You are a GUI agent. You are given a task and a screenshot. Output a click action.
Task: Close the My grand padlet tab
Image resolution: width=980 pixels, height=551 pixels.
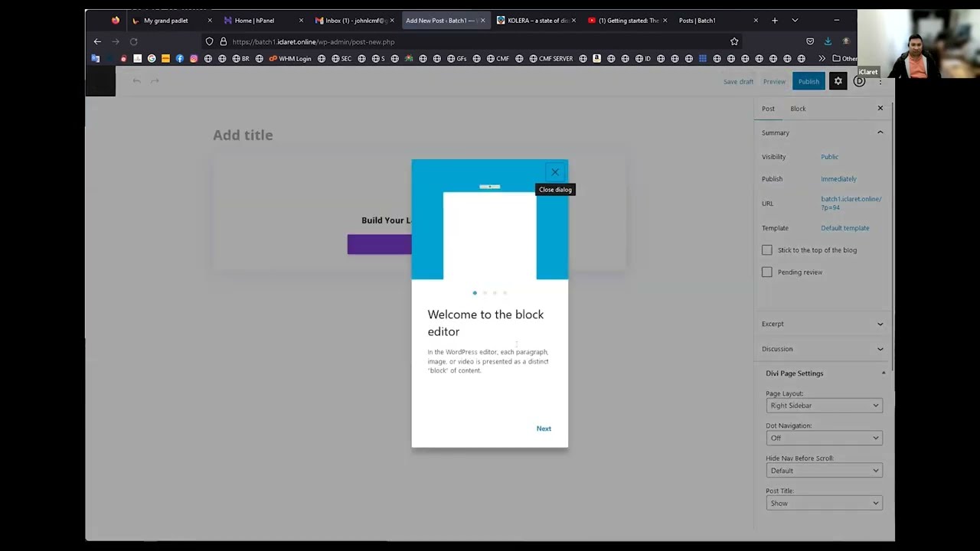(x=210, y=21)
